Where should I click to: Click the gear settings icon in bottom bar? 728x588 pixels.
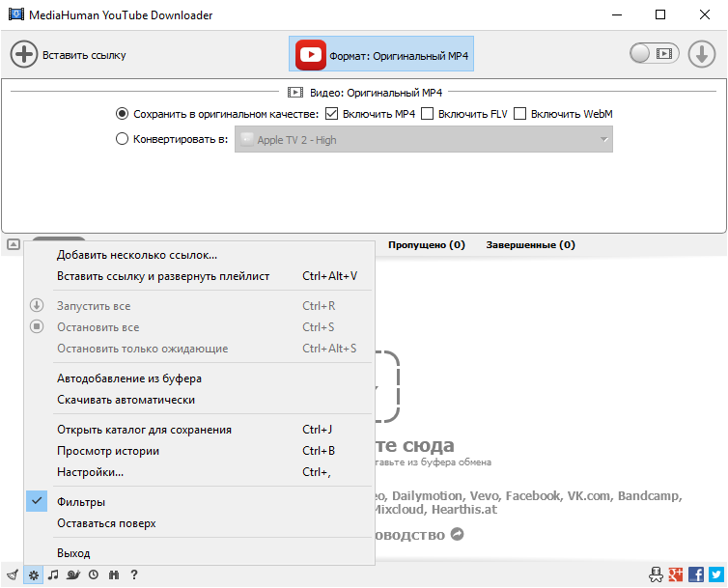click(x=34, y=575)
